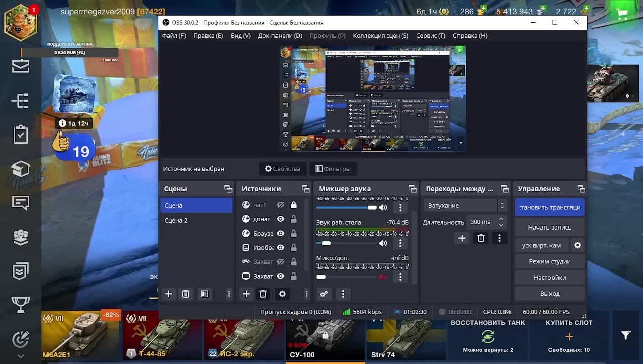Open the chat icon in the game sidebar
Screen dimensions: 643x364
(x=21, y=203)
